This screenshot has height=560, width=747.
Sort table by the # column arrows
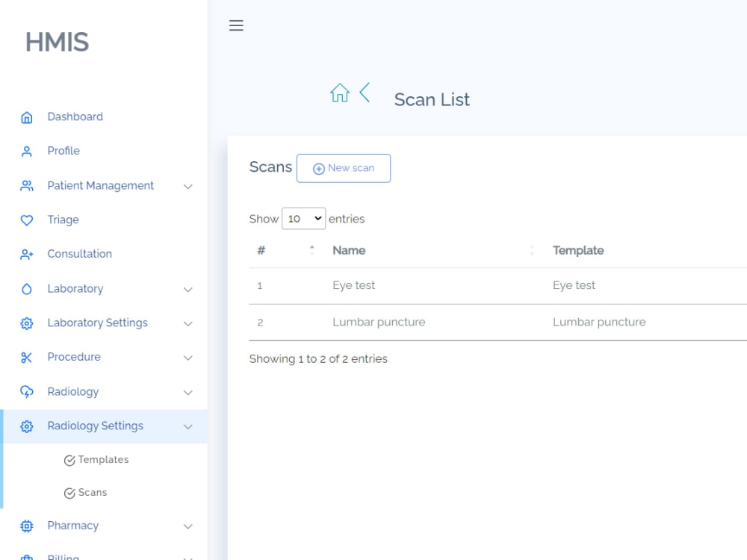point(312,250)
